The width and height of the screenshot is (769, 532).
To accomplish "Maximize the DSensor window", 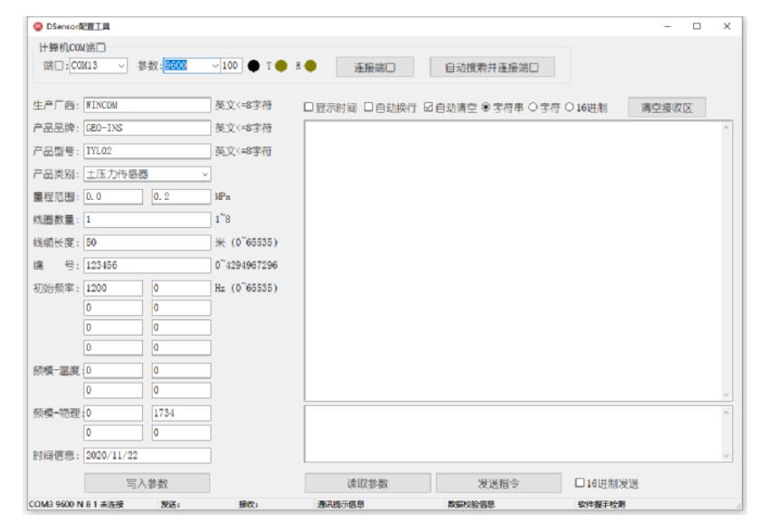I will (x=697, y=26).
